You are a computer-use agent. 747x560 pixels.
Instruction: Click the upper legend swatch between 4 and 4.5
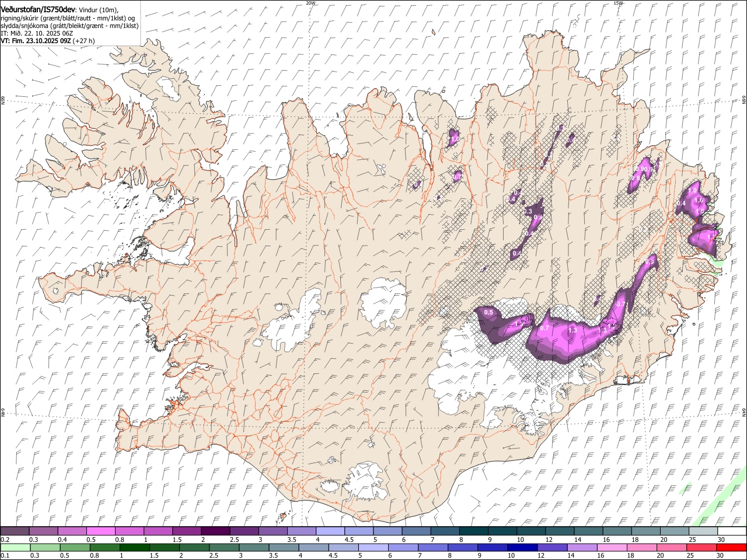(x=330, y=531)
